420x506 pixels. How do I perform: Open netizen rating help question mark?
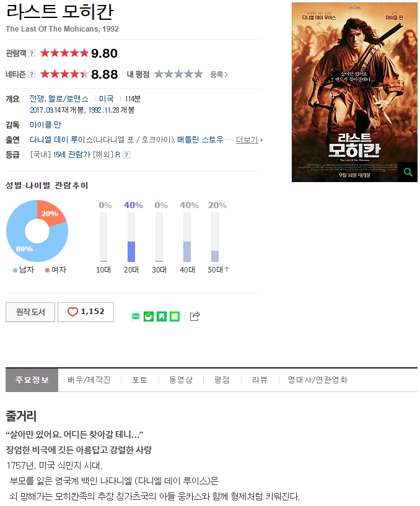coord(32,74)
